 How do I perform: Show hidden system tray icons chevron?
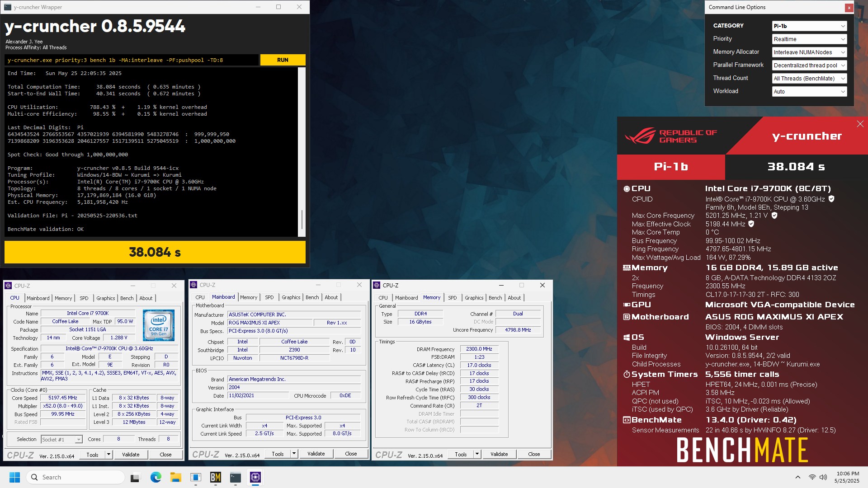click(x=797, y=477)
